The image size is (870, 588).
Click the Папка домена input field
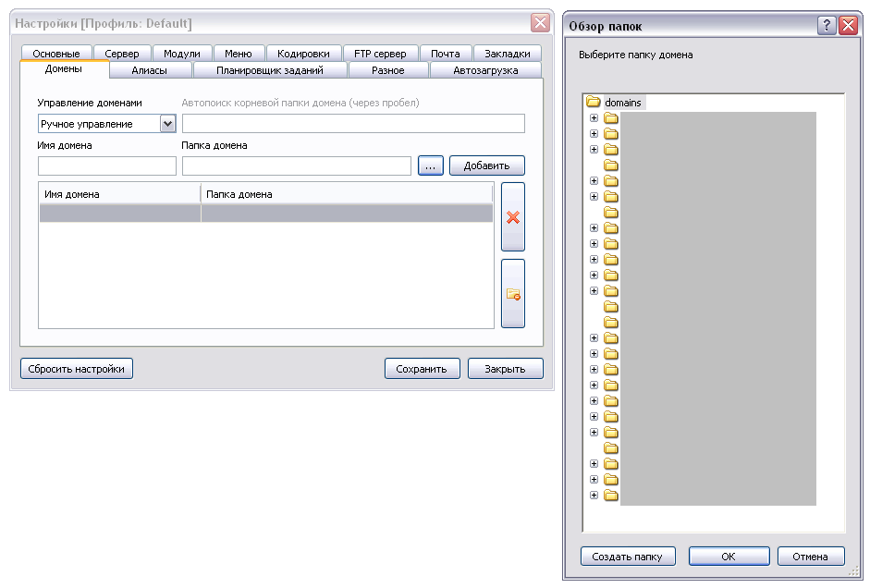(296, 165)
